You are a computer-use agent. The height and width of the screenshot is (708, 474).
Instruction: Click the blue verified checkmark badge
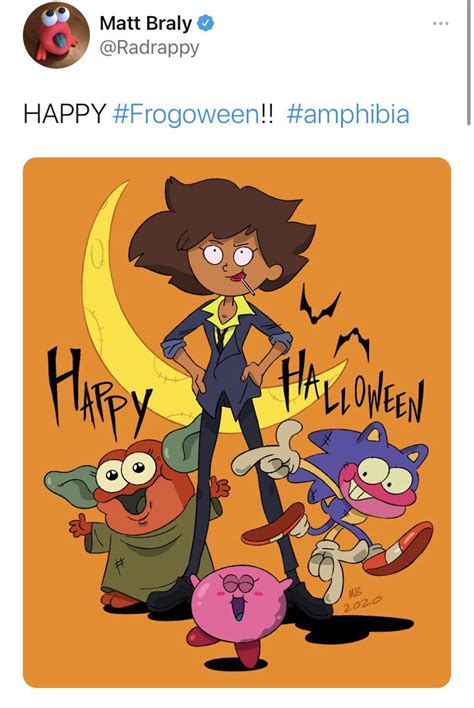pos(206,23)
